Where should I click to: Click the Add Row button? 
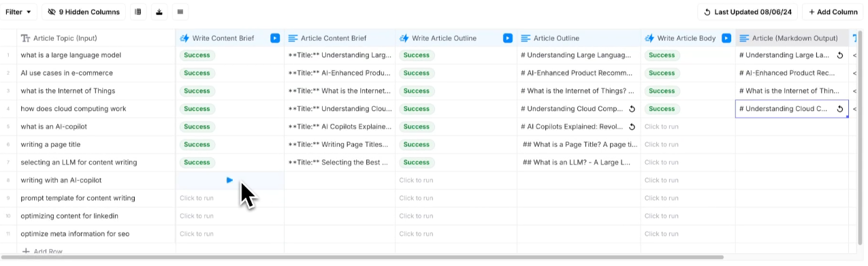click(x=42, y=252)
